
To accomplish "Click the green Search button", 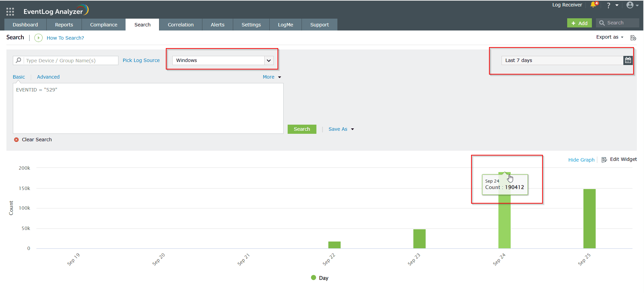I will tap(302, 129).
